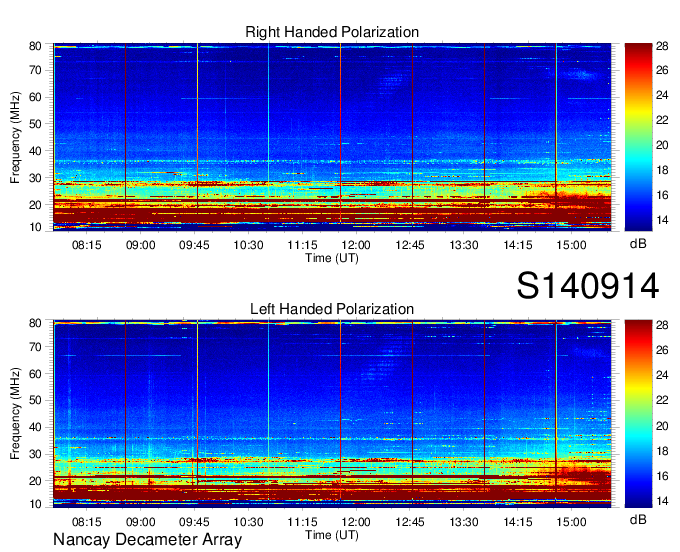Click the 14:15 time tick of the Right Handed plot
Viewport: 680px width, 552px height.
[x=518, y=245]
